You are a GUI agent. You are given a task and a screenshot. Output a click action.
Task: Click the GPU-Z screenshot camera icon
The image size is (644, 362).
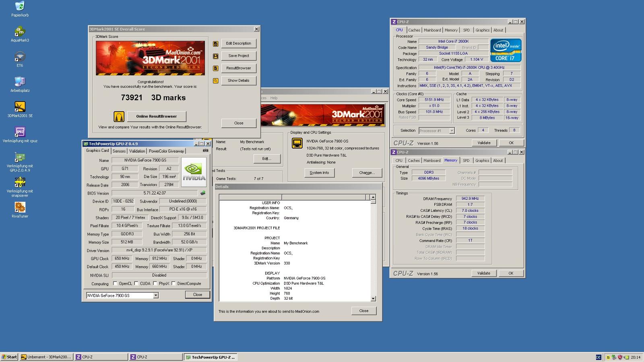pyautogui.click(x=206, y=151)
